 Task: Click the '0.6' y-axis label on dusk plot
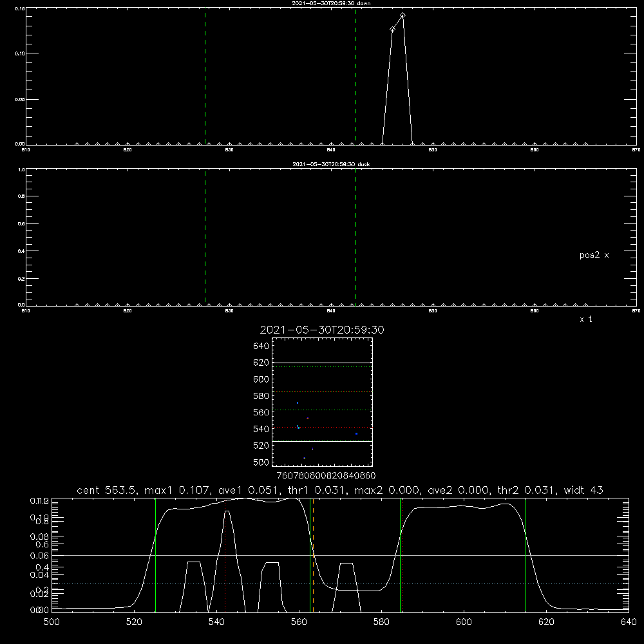[21, 224]
